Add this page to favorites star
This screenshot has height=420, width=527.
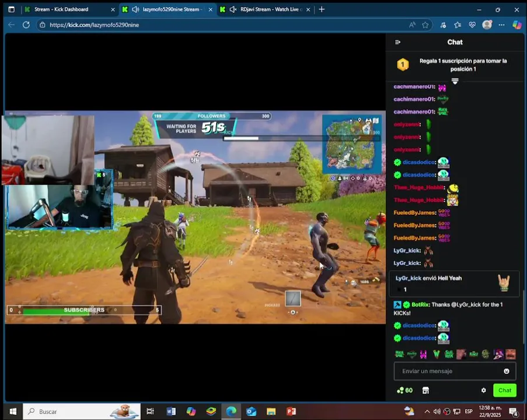pos(425,25)
